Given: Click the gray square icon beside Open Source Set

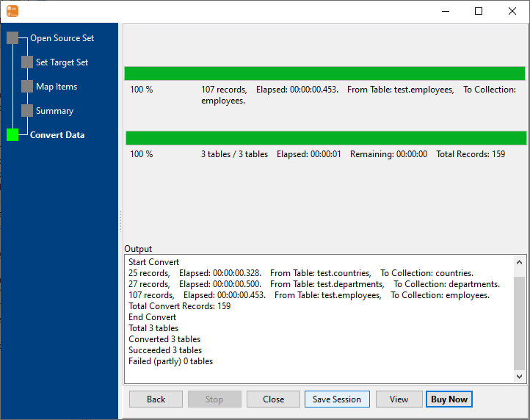Looking at the screenshot, I should (x=12, y=38).
